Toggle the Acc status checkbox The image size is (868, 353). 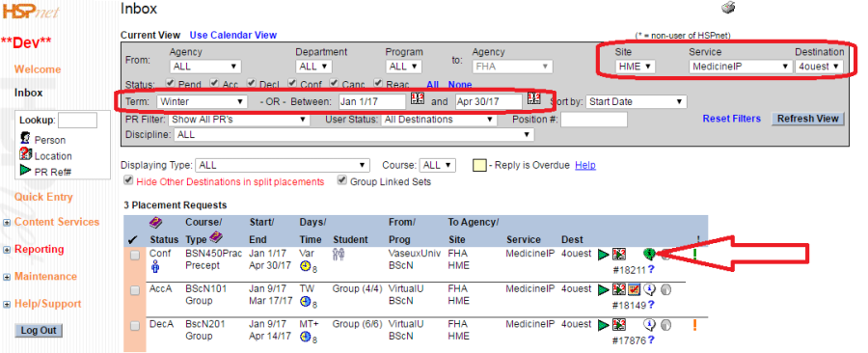(x=214, y=84)
